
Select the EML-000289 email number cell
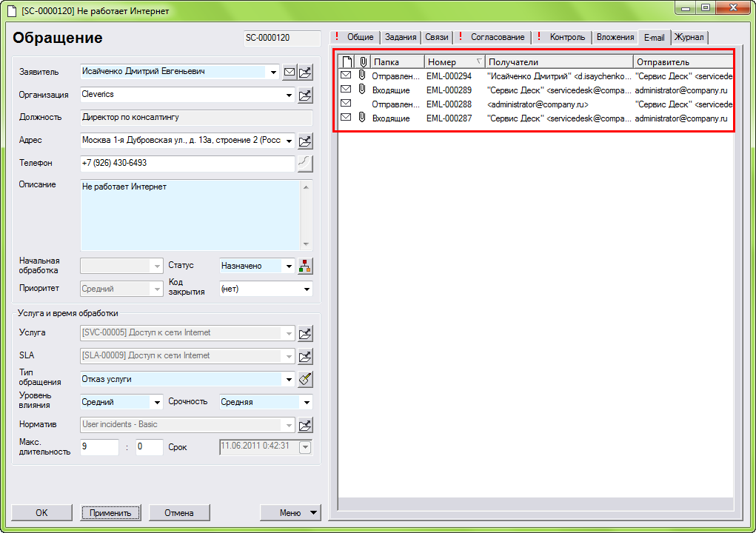click(449, 90)
